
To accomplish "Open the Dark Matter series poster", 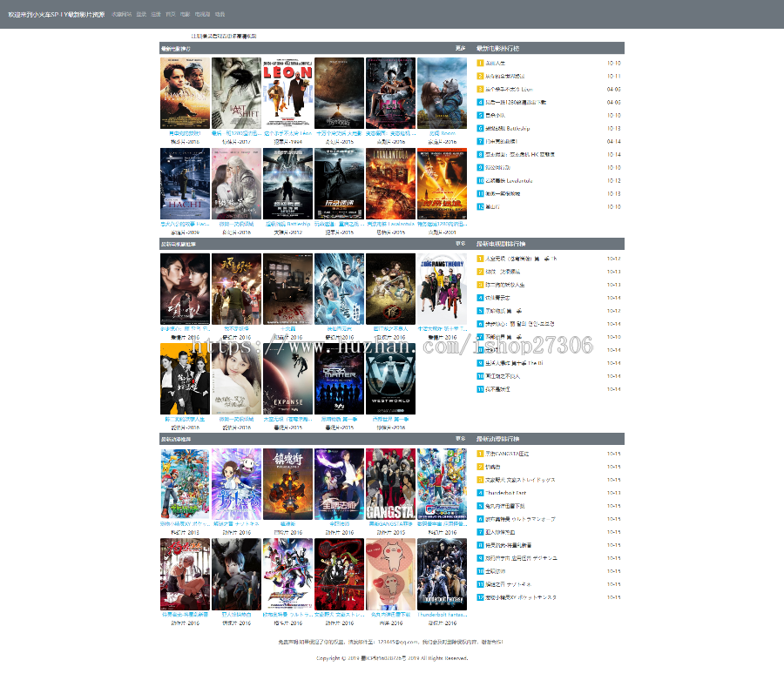I will pos(340,379).
